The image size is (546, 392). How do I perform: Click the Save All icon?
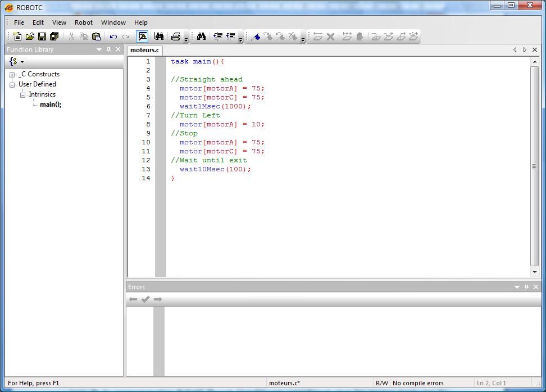[54, 37]
